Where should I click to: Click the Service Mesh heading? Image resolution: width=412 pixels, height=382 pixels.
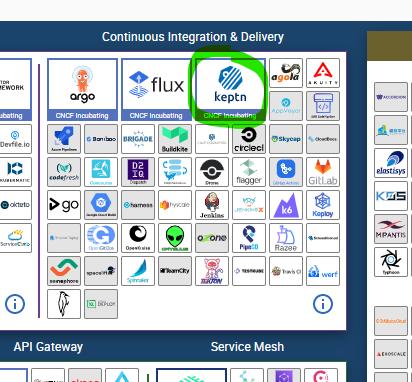coord(247,347)
